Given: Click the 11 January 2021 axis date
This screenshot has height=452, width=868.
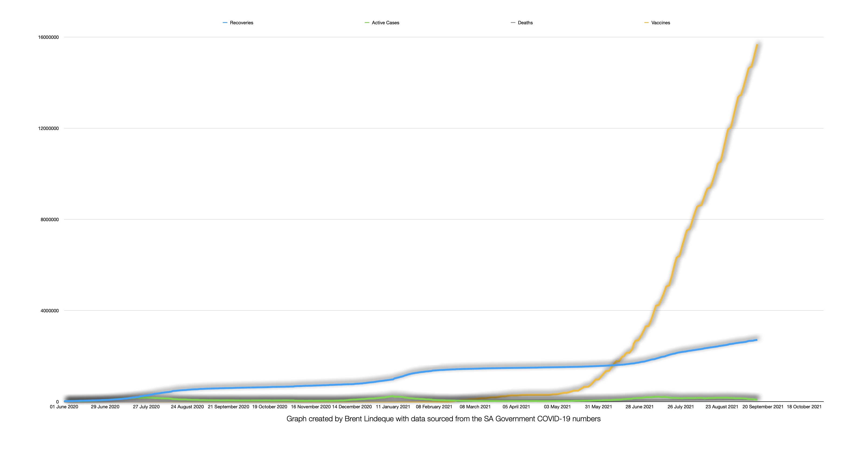Looking at the screenshot, I should 393,407.
